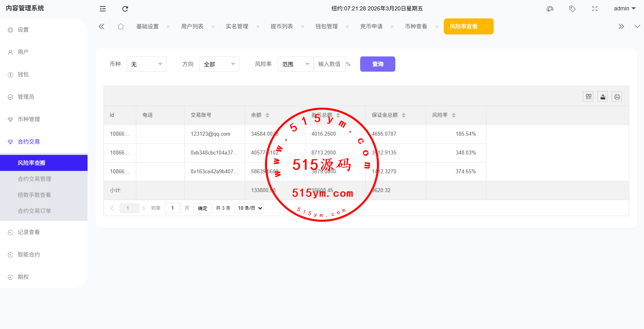
Task: Export table data icon
Action: pos(602,96)
